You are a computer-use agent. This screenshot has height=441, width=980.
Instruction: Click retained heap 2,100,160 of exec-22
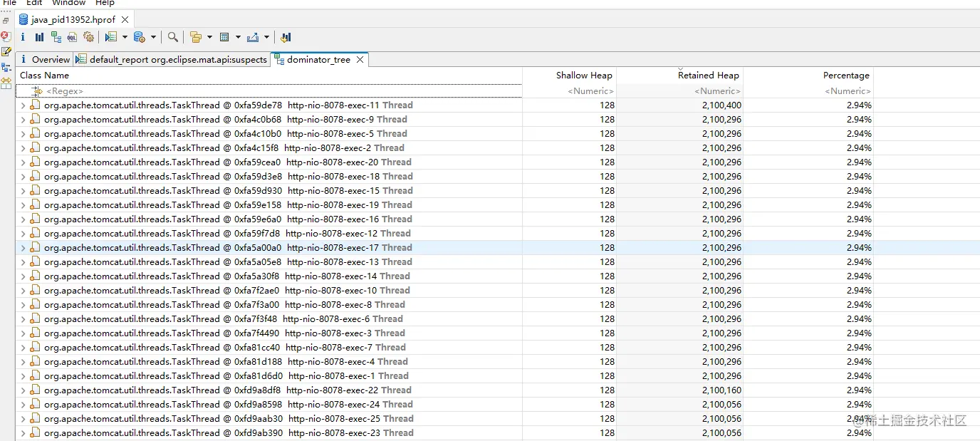point(721,390)
